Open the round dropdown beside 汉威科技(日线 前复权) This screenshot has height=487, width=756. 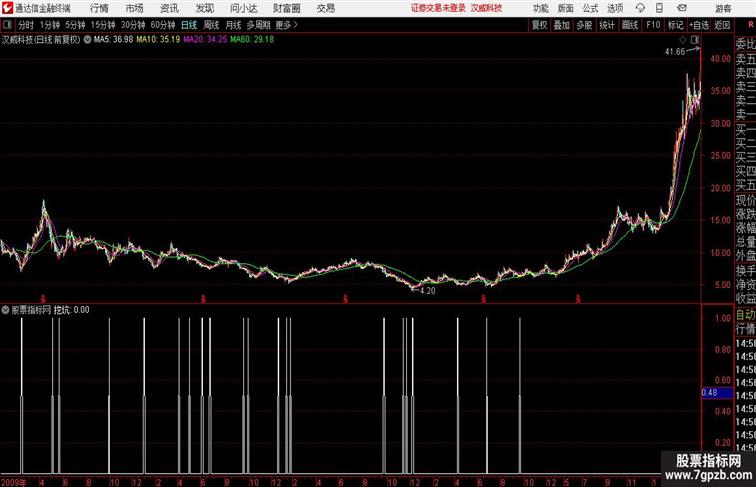87,40
